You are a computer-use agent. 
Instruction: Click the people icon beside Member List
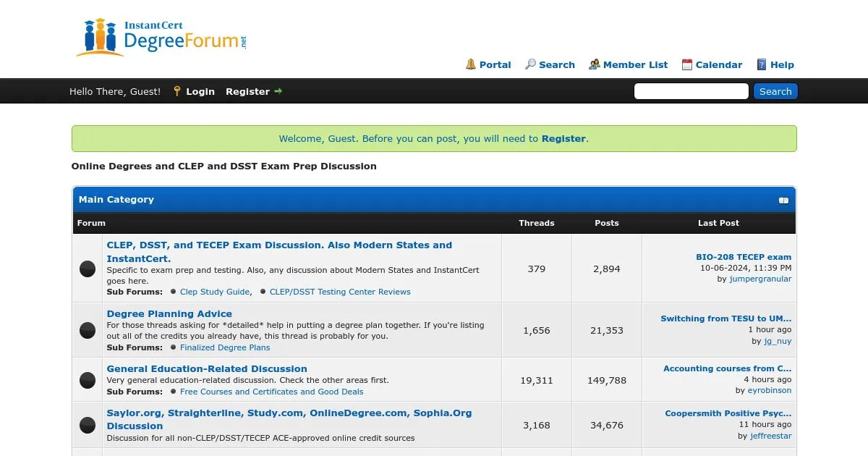click(x=595, y=64)
